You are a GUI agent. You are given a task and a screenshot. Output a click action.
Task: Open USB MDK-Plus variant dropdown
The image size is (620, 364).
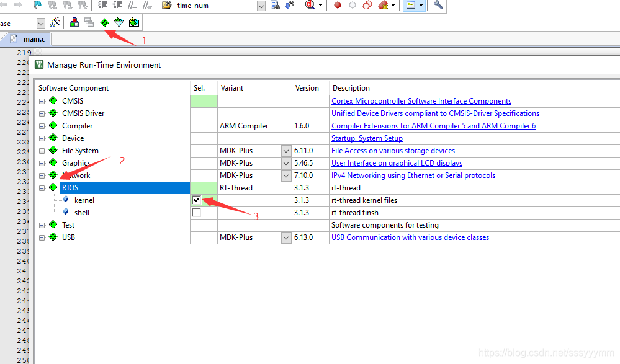click(x=286, y=237)
